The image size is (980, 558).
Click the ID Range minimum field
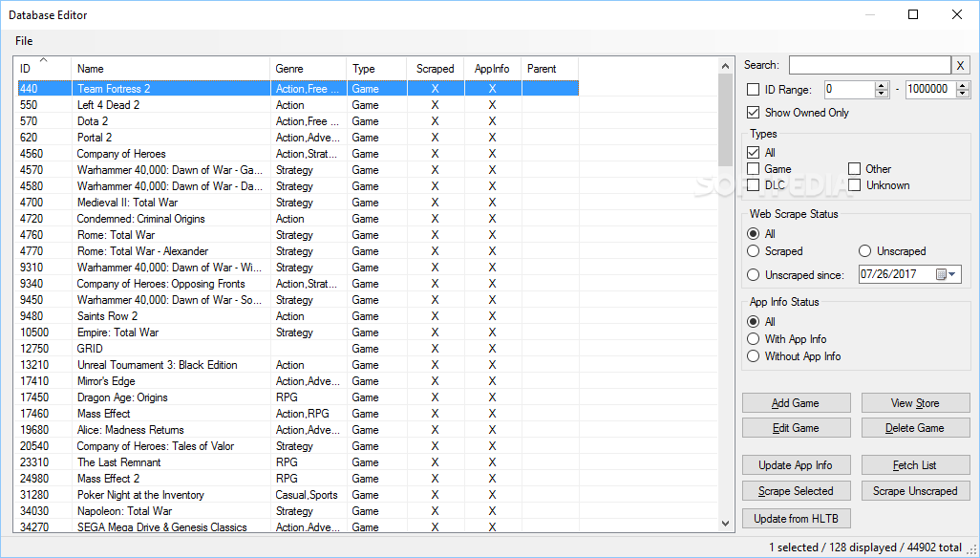(850, 90)
